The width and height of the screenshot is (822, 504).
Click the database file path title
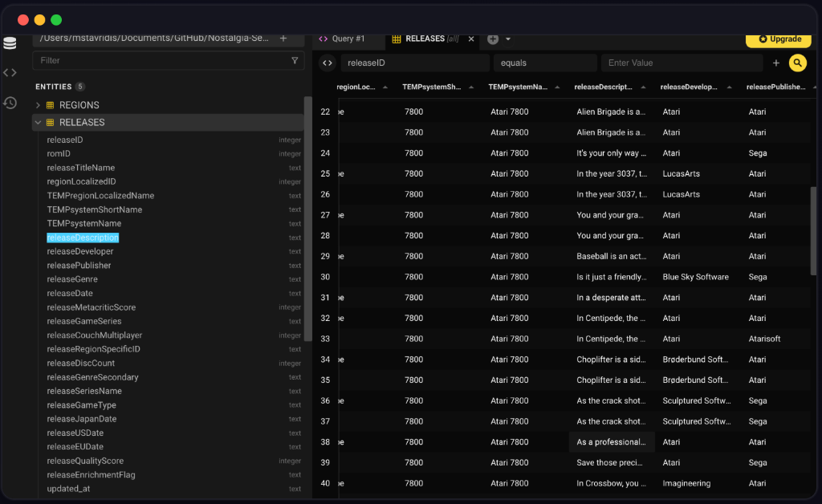153,39
